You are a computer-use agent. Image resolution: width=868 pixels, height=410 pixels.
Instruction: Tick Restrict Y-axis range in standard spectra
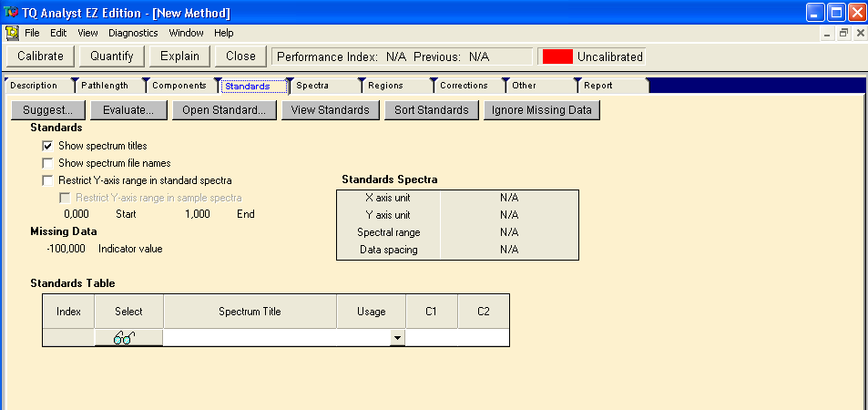(x=47, y=180)
